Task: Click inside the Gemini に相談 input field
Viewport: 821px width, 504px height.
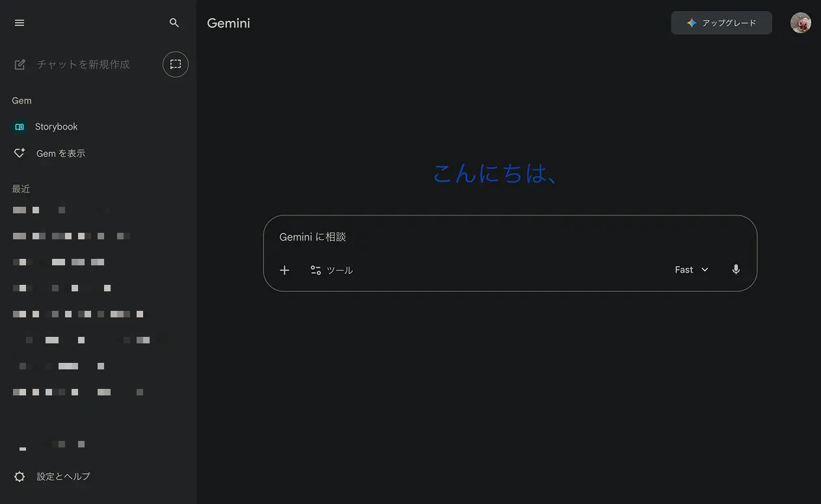Action: click(x=455, y=237)
